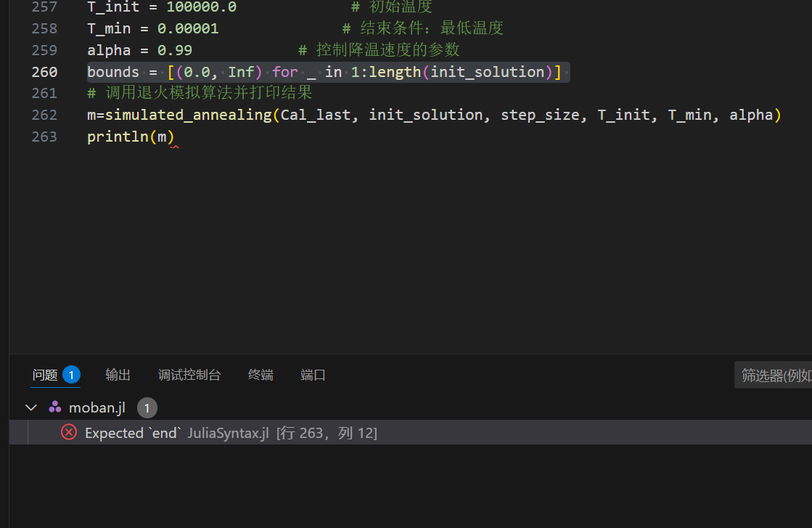This screenshot has width=812, height=528.
Task: Click the red error icon of Expected end
Action: tap(69, 432)
